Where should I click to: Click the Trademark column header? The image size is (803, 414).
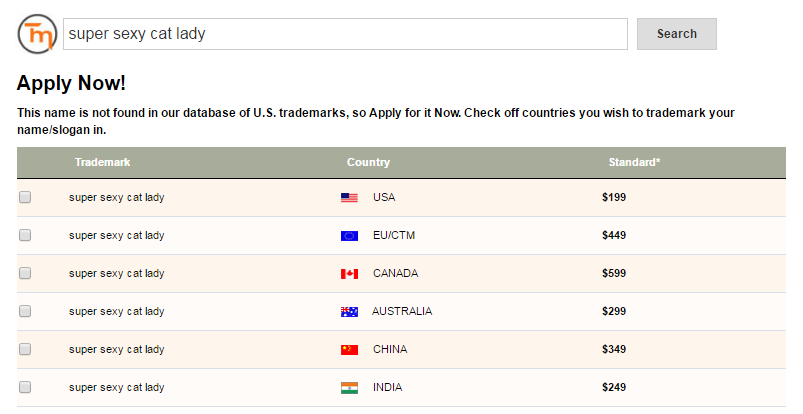pyautogui.click(x=102, y=162)
